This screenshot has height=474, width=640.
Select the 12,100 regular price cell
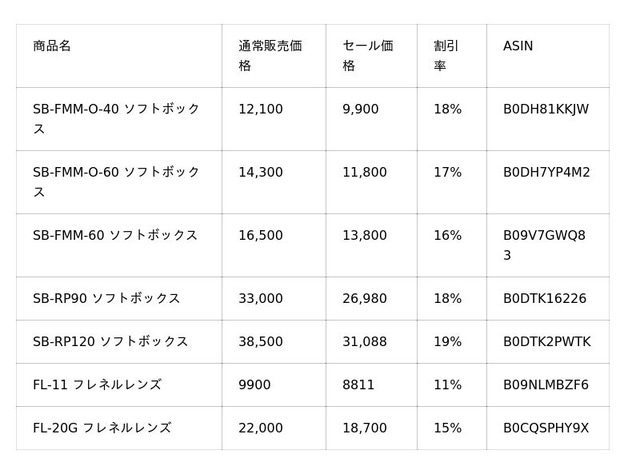(x=262, y=108)
